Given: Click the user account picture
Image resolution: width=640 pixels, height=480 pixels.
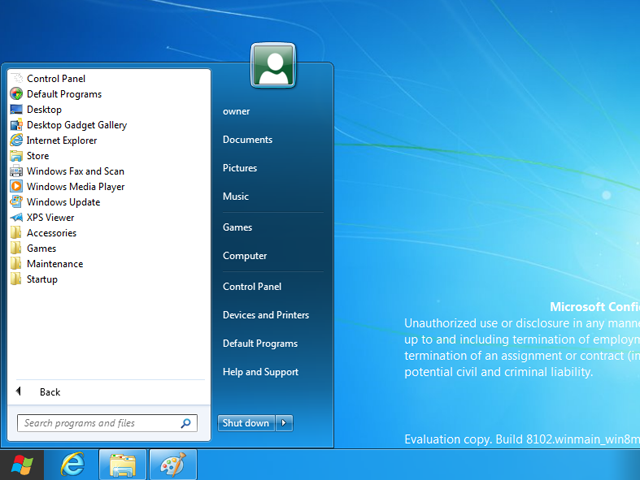Looking at the screenshot, I should pos(273,67).
